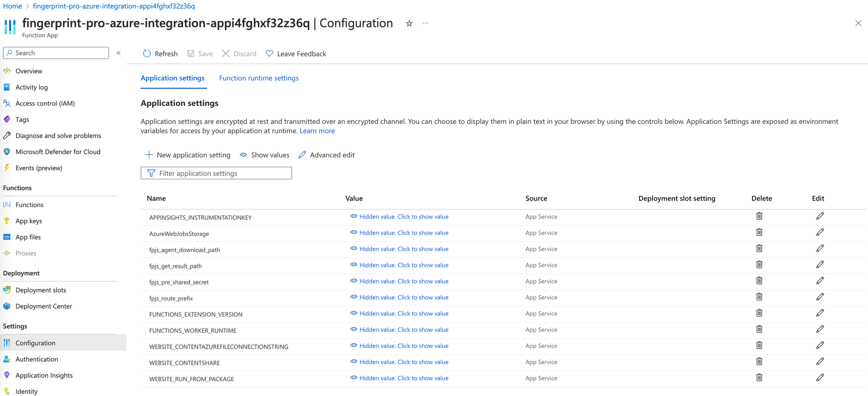Reveal fpjs_pre_shared_secret hidden value

pyautogui.click(x=399, y=281)
